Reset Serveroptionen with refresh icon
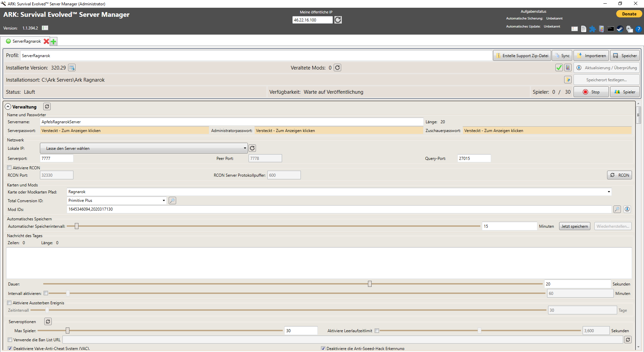Screen dimensions: 644x352 point(48,321)
